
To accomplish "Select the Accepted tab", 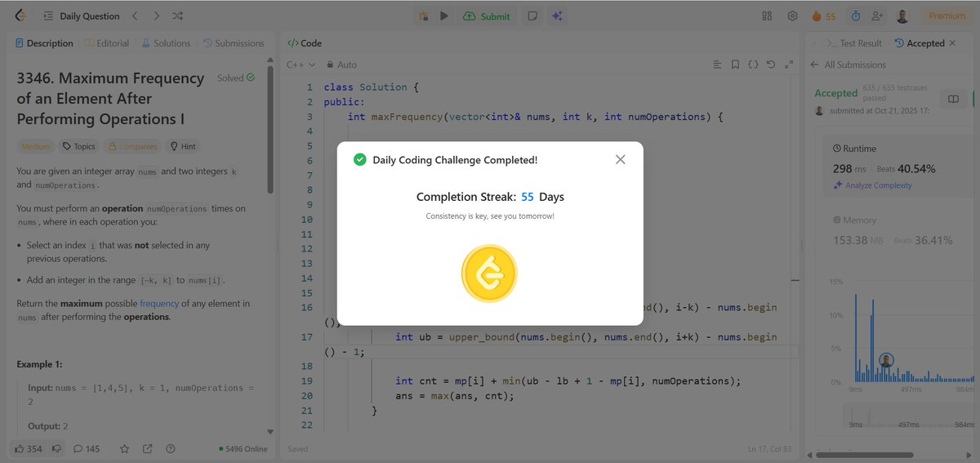I will point(920,43).
